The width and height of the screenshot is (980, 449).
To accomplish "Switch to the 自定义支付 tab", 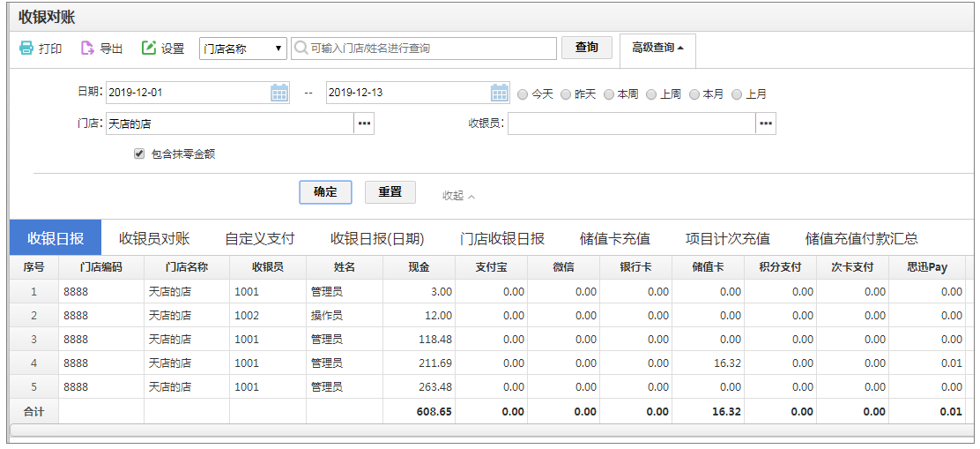I will 259,237.
